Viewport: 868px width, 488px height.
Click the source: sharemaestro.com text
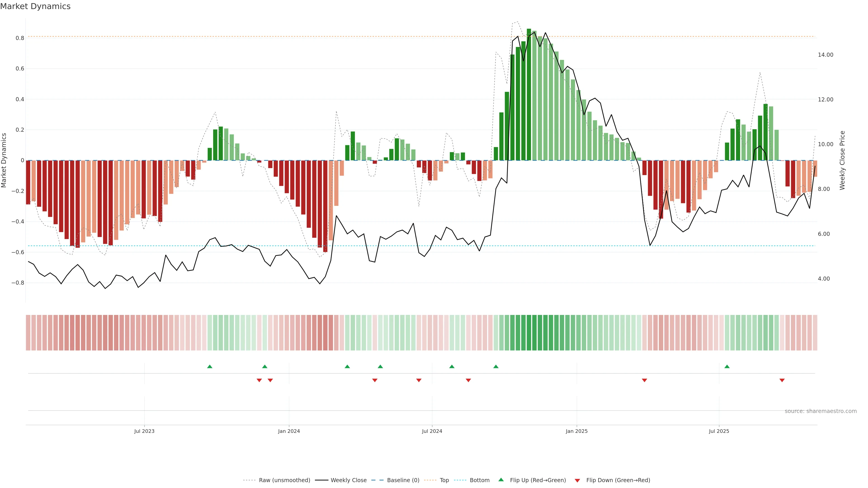[x=821, y=411]
